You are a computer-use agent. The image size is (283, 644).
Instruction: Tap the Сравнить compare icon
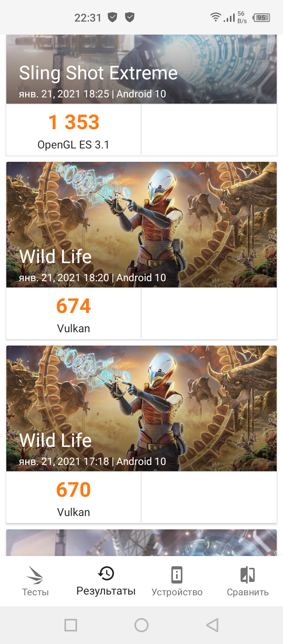[x=248, y=575]
